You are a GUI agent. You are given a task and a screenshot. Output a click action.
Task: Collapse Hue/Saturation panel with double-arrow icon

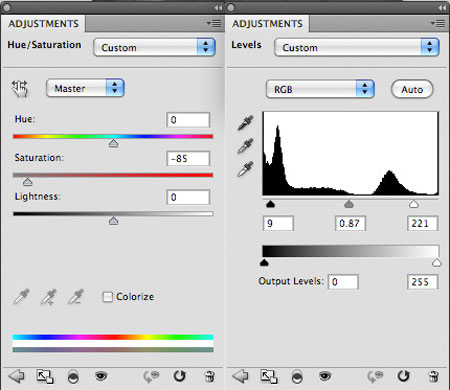pos(218,8)
